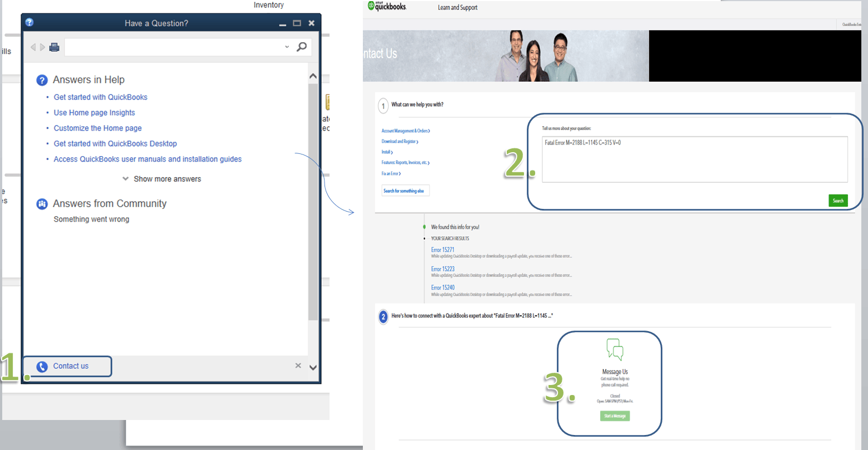Open the Error 15240 search result
Screen dimensions: 868x450
click(443, 288)
